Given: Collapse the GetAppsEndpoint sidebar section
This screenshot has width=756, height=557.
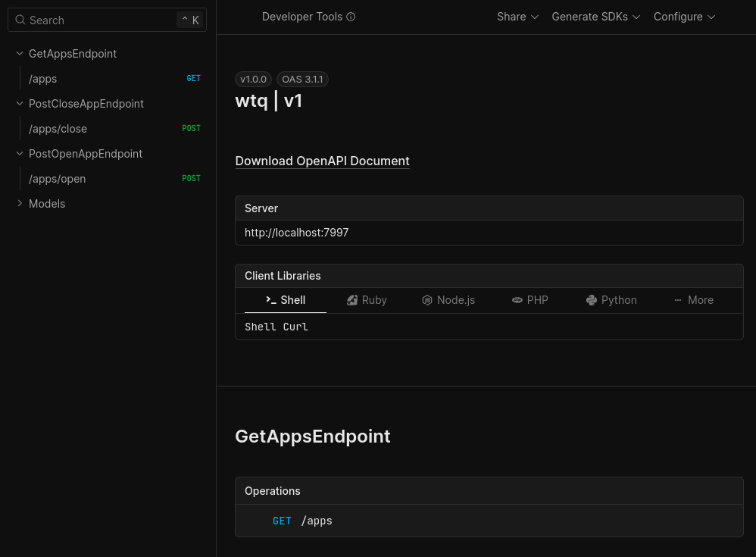Looking at the screenshot, I should click(19, 53).
